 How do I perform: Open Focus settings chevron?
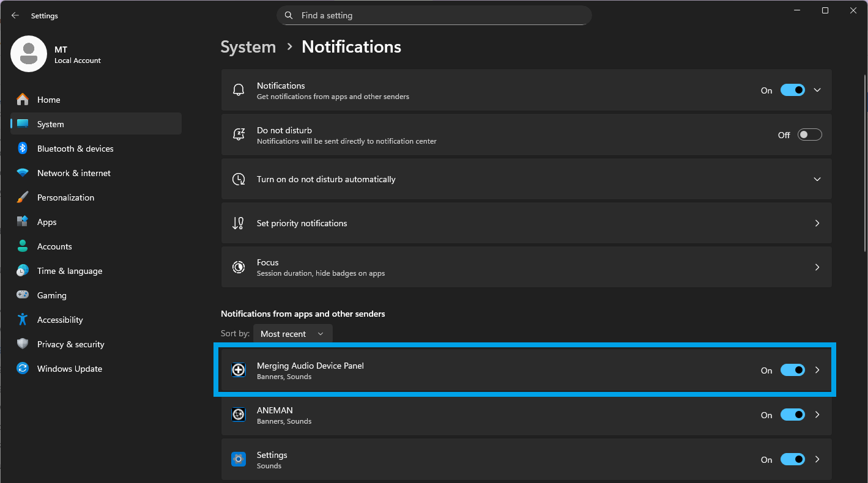tap(817, 267)
